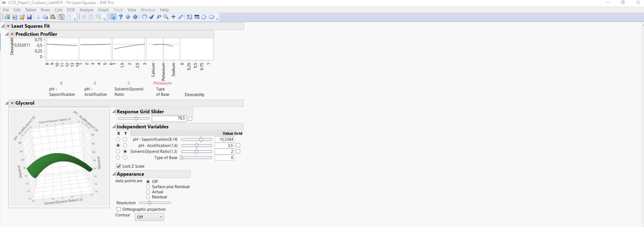Select Y radio for pH - Saponification
The image size is (644, 227).
pos(125,139)
